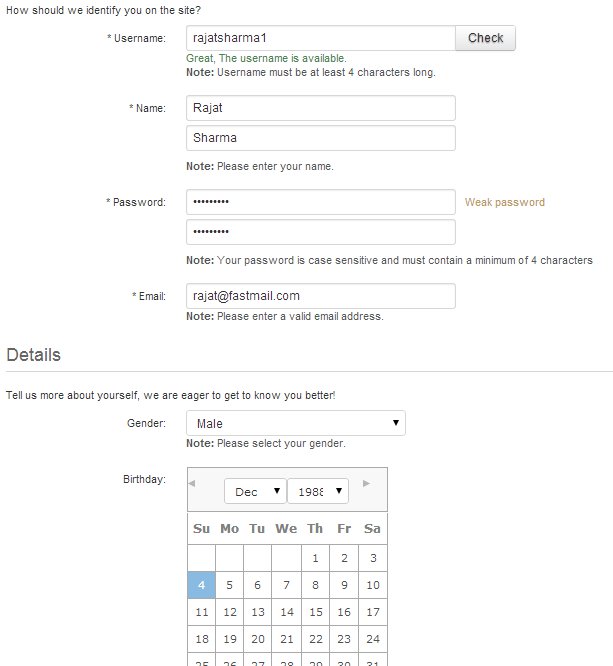
Task: Go to previous month in calendar
Action: [192, 484]
